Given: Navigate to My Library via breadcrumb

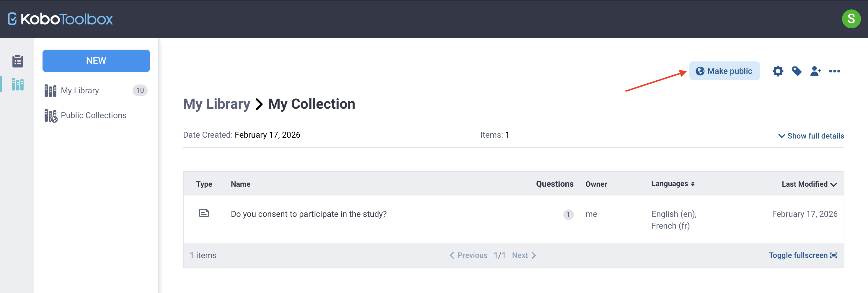Looking at the screenshot, I should click(x=216, y=104).
